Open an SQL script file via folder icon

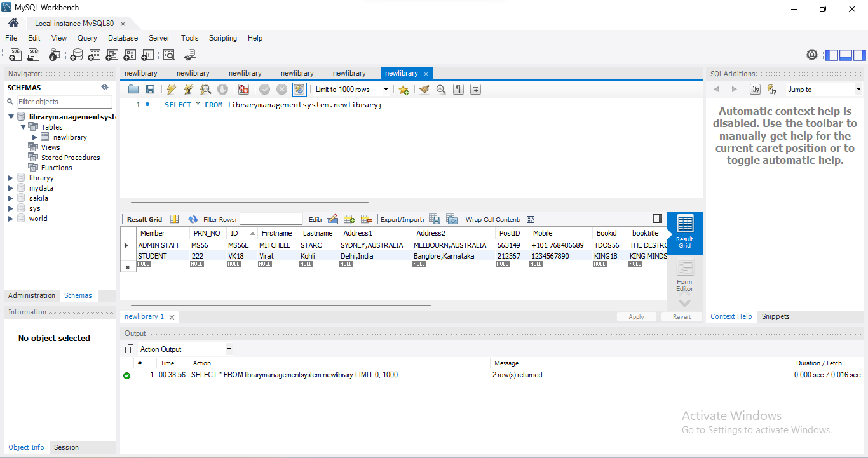(x=133, y=90)
